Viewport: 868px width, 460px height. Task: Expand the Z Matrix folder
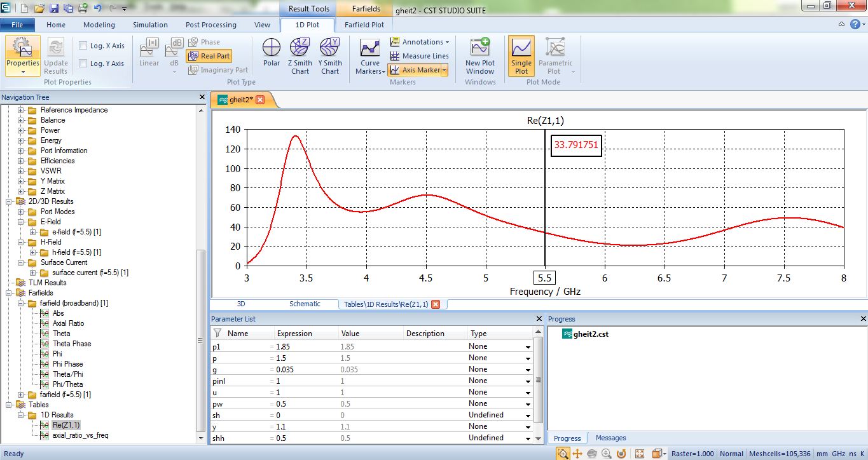(x=20, y=191)
